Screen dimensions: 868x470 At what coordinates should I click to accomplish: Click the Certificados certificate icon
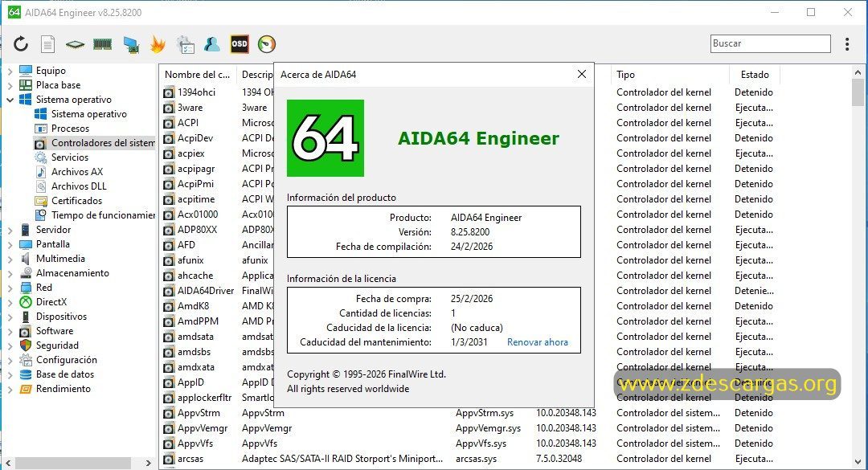[x=40, y=200]
